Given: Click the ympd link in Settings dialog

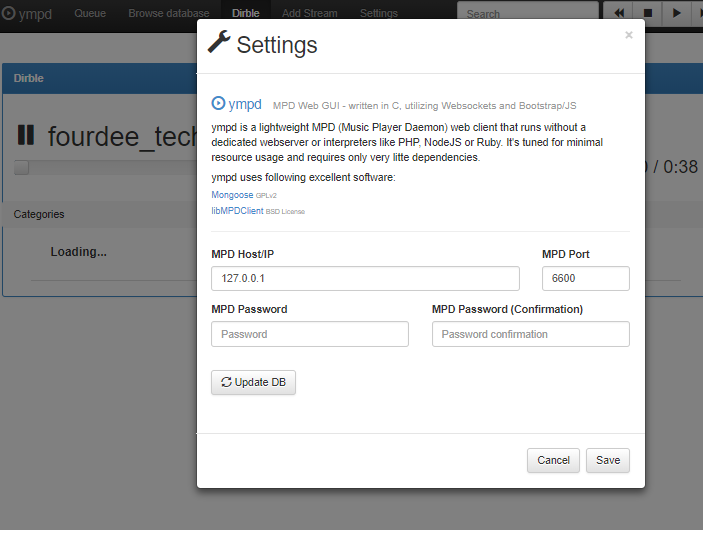Looking at the screenshot, I should [x=236, y=104].
